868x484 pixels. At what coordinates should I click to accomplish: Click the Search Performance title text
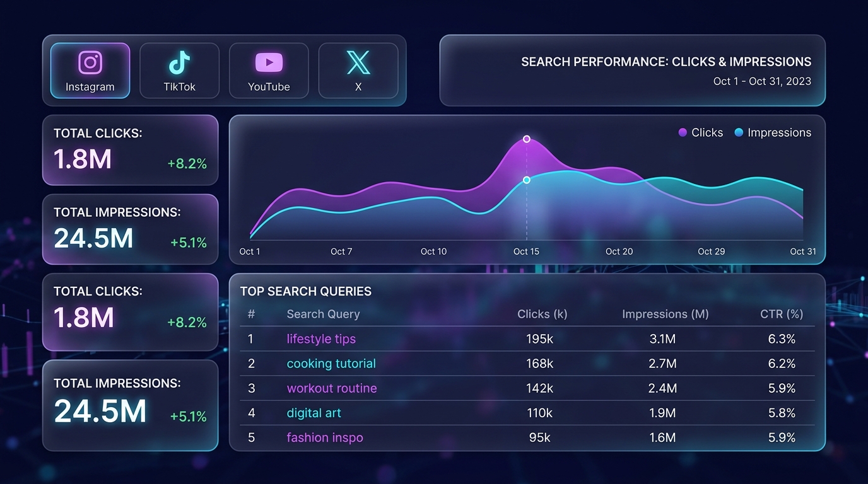point(666,62)
